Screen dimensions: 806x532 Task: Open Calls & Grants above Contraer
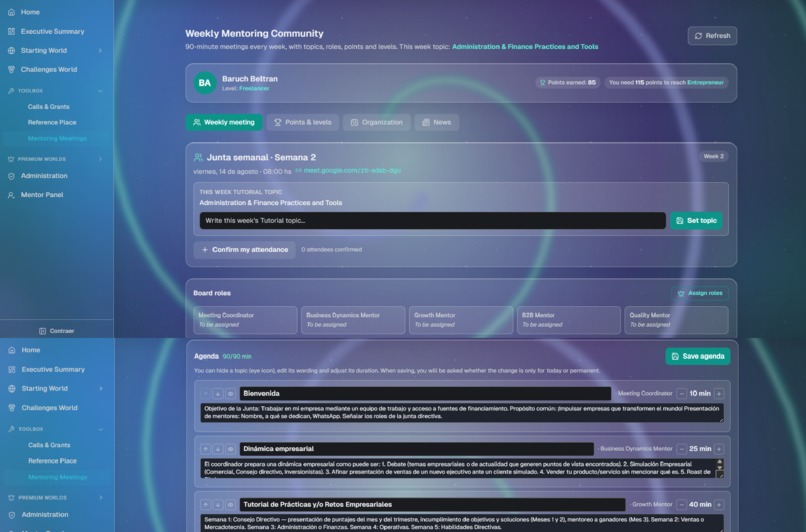(x=48, y=107)
